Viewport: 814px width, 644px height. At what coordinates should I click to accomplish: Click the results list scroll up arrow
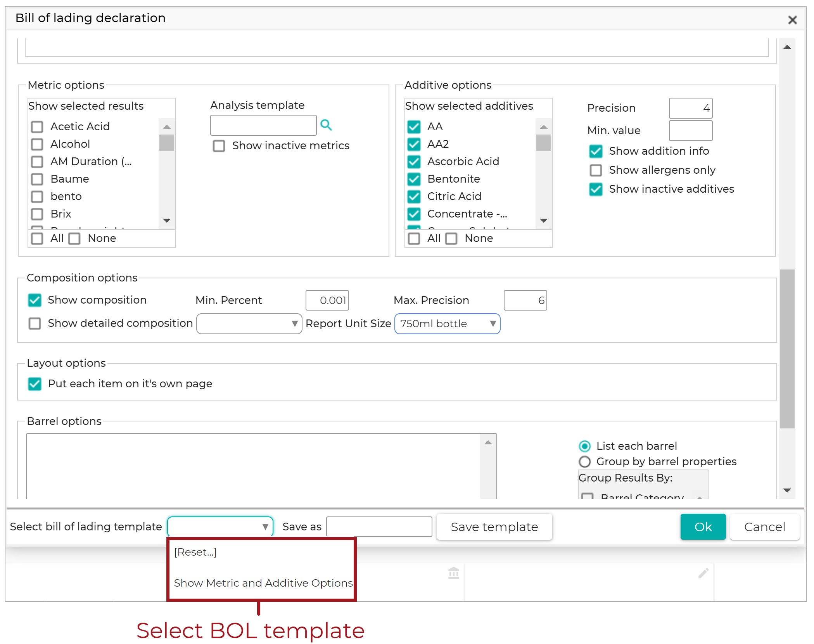coord(167,127)
